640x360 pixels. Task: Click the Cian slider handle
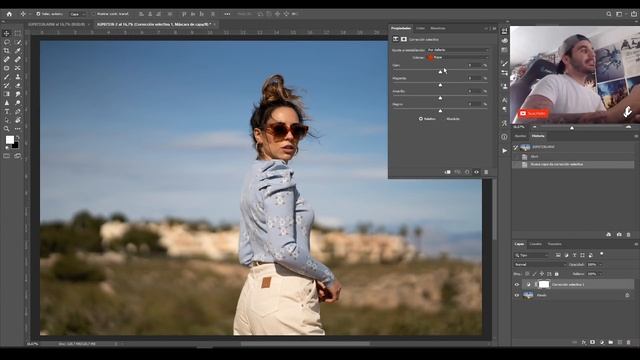point(440,72)
